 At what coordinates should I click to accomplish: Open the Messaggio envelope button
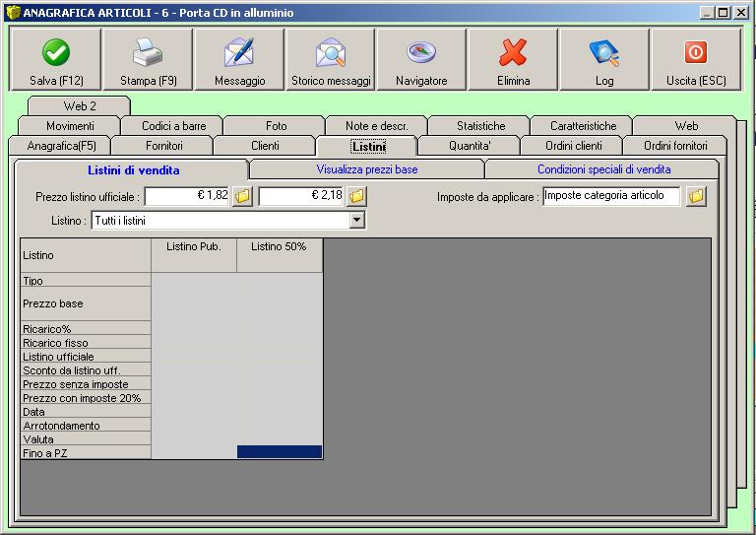(x=239, y=59)
